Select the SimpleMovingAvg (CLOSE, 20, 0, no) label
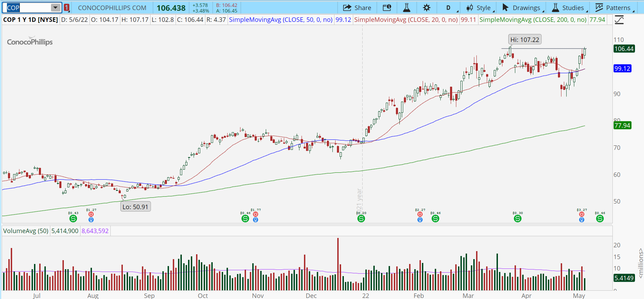Image resolution: width=644 pixels, height=299 pixels. (x=406, y=20)
